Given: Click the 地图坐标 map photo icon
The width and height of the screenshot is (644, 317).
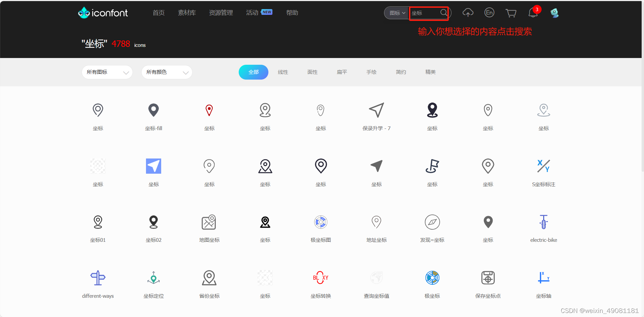Looking at the screenshot, I should (x=209, y=222).
